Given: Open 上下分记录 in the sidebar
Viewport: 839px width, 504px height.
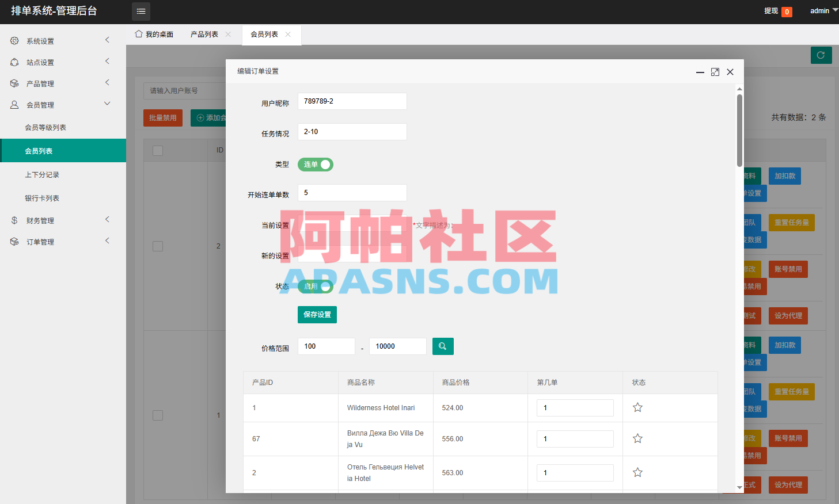Looking at the screenshot, I should [x=63, y=174].
